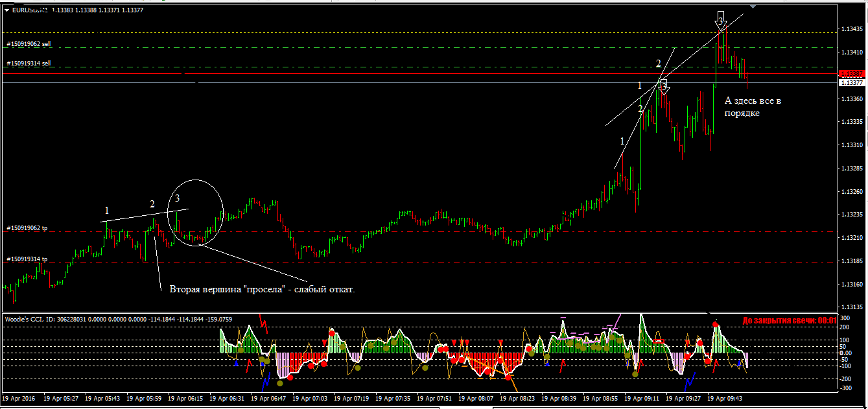Screen dimensions: 868x409
Task: Click the 1.13310 price scale value
Action: click(851, 145)
